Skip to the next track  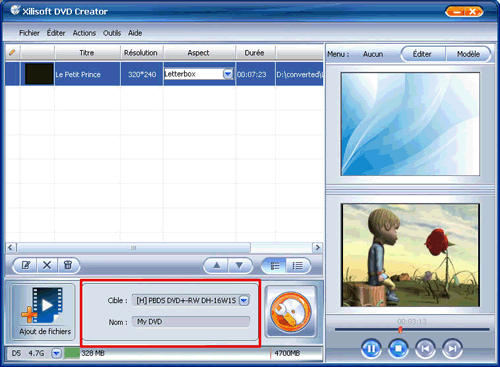tap(452, 349)
